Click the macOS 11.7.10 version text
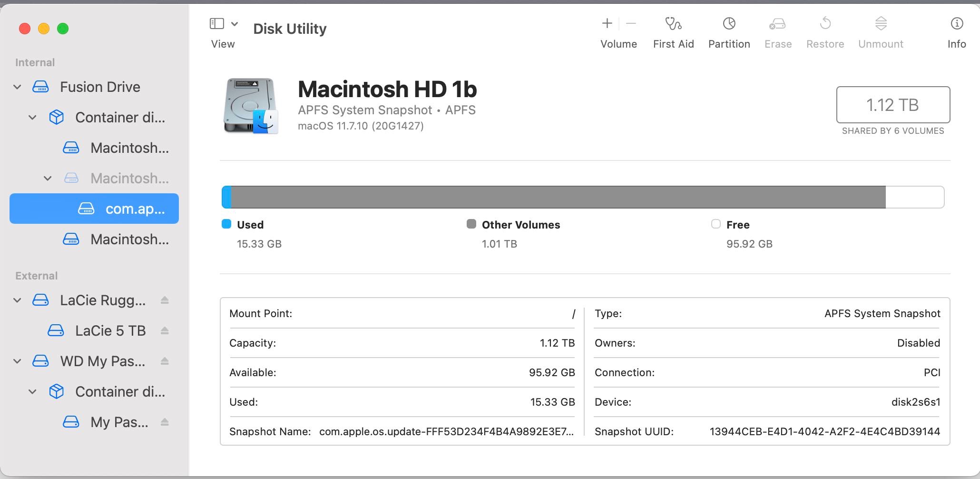The width and height of the screenshot is (980, 479). coord(361,126)
